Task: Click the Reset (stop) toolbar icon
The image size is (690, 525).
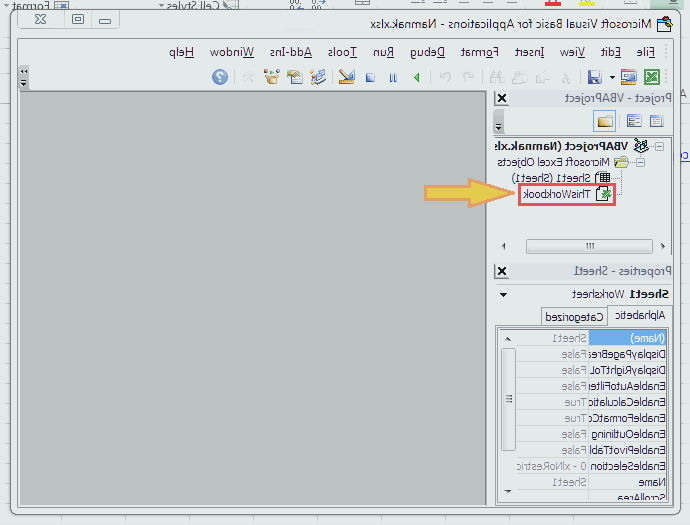Action: (370, 76)
